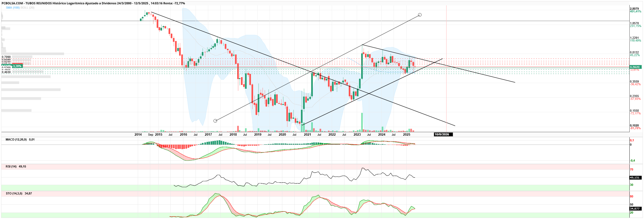Click the RSI (14) panel label
The height and width of the screenshot is (219, 644).
click(x=11, y=166)
